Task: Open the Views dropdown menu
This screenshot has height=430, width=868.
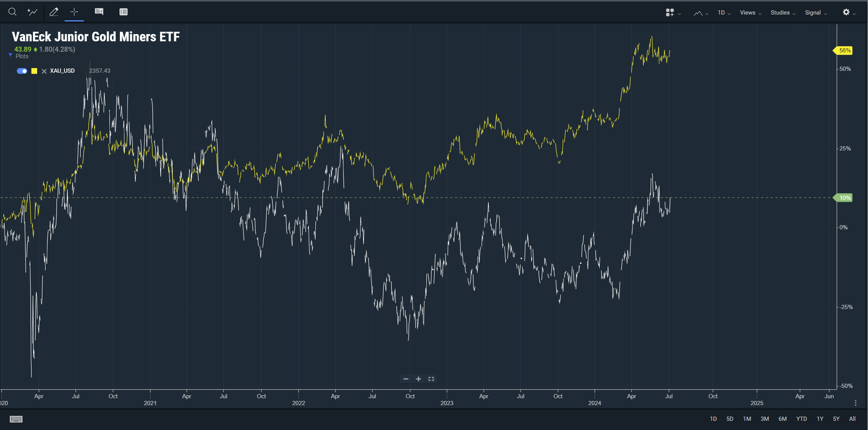Action: pyautogui.click(x=751, y=13)
